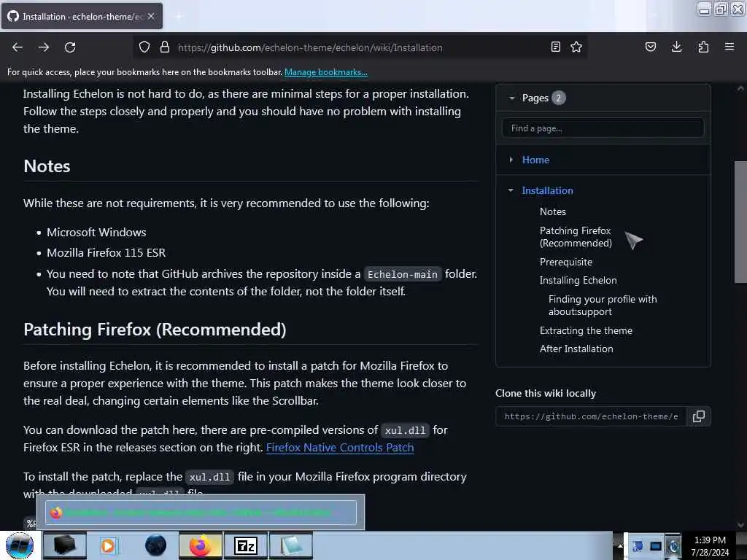Jump to Patching Firefox (Recommended) in sidebar
This screenshot has height=560, width=747.
[576, 237]
